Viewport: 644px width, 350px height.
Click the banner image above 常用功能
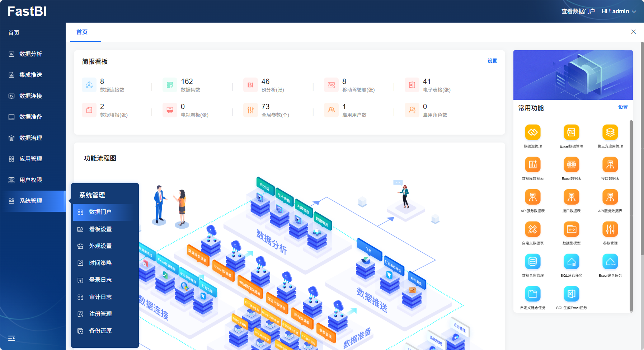pyautogui.click(x=573, y=75)
